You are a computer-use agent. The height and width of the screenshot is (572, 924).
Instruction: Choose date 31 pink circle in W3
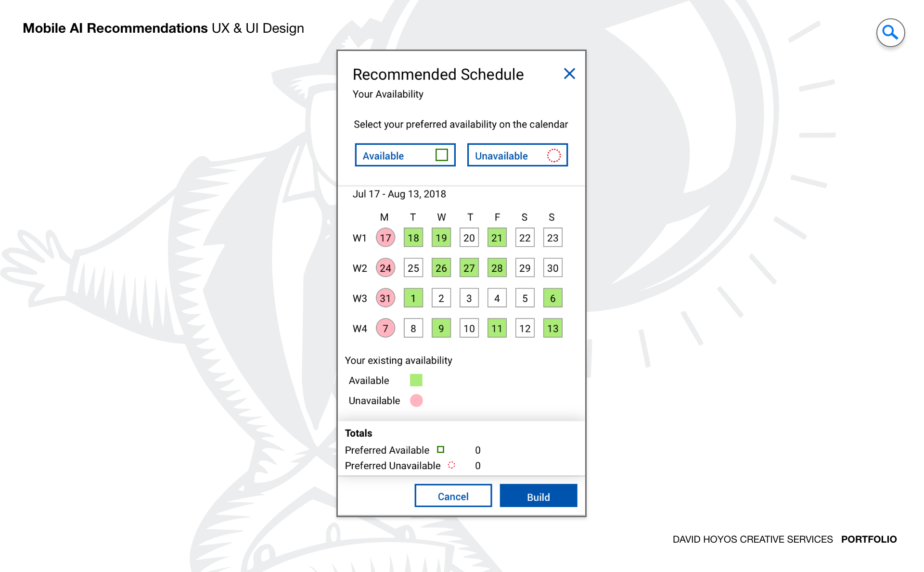click(385, 298)
